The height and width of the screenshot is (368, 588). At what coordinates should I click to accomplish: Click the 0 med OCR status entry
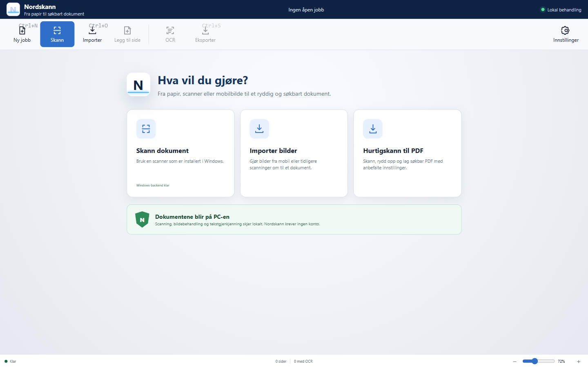(303, 361)
